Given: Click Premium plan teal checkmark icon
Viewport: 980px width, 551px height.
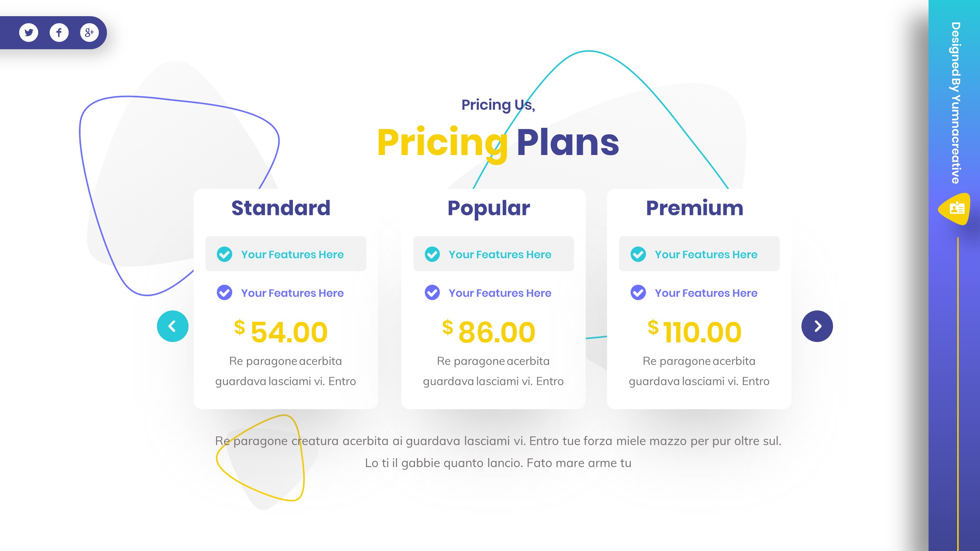Looking at the screenshot, I should (638, 255).
